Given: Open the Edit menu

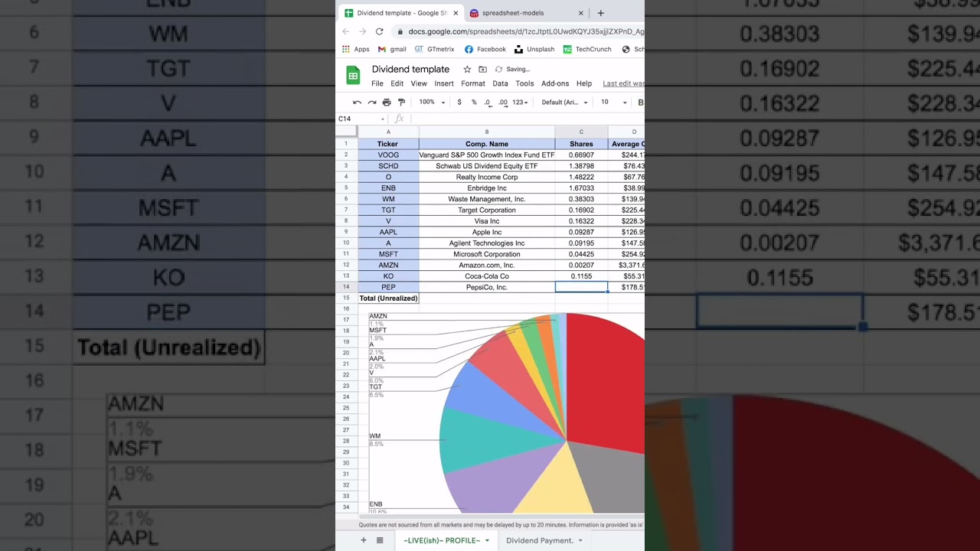Looking at the screenshot, I should [397, 83].
